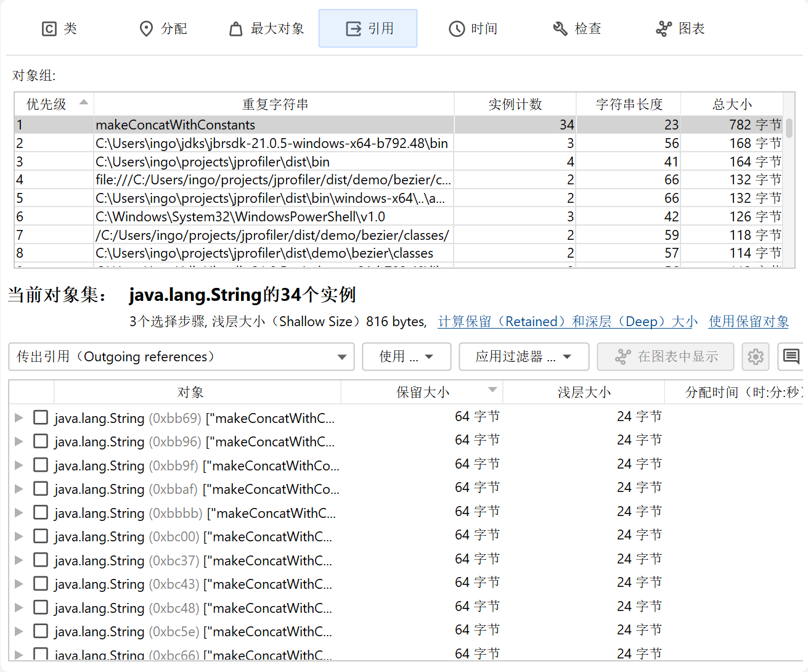Click the comment bubble icon button
Image resolution: width=808 pixels, height=672 pixels.
(791, 357)
